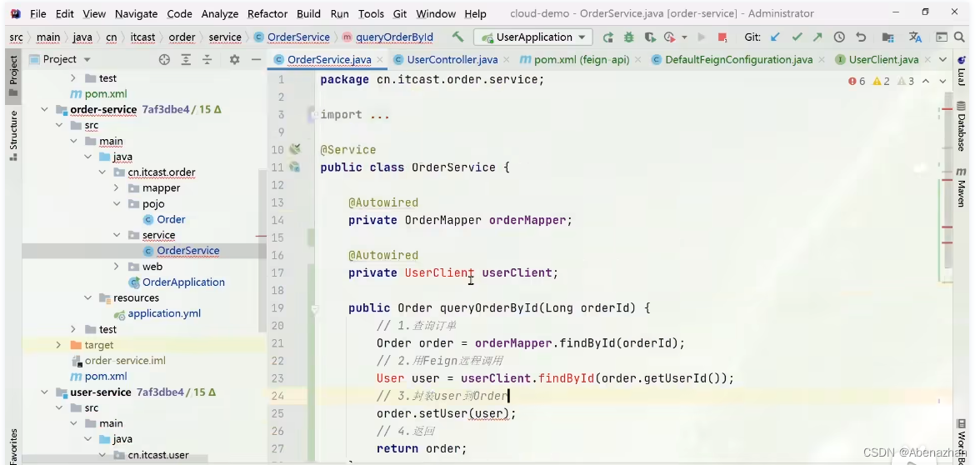The image size is (980, 465).
Task: Click red UserClient type on line 17
Action: pos(439,272)
